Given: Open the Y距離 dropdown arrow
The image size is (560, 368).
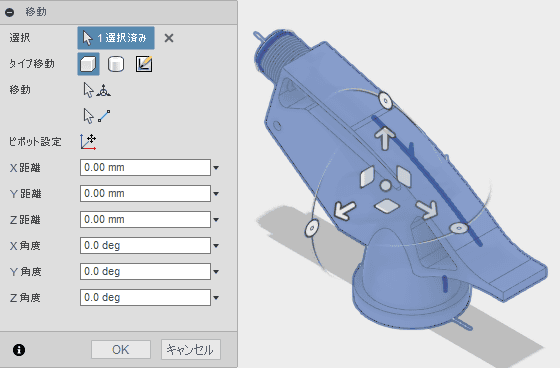Looking at the screenshot, I should click(216, 194).
